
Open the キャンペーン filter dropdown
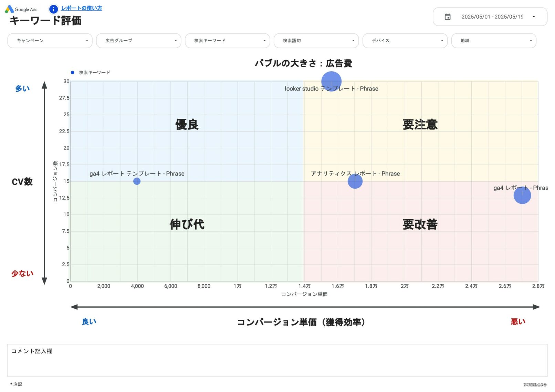[x=50, y=41]
